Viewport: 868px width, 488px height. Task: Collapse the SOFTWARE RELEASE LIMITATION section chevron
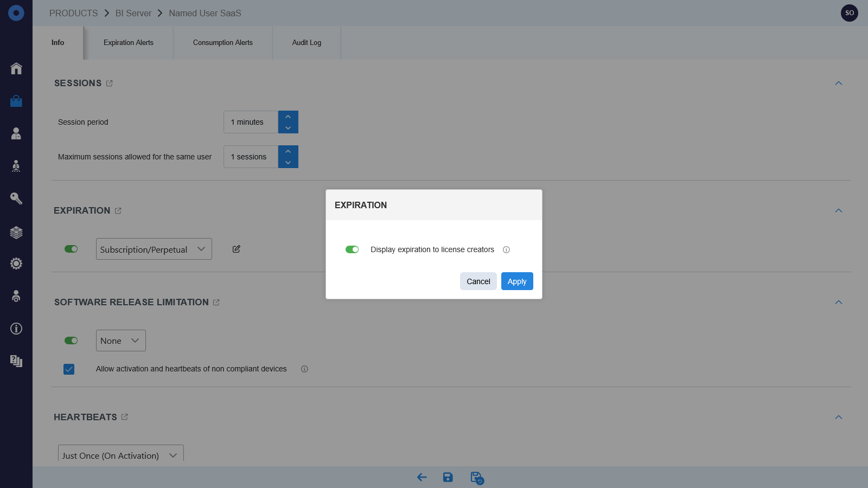point(839,302)
